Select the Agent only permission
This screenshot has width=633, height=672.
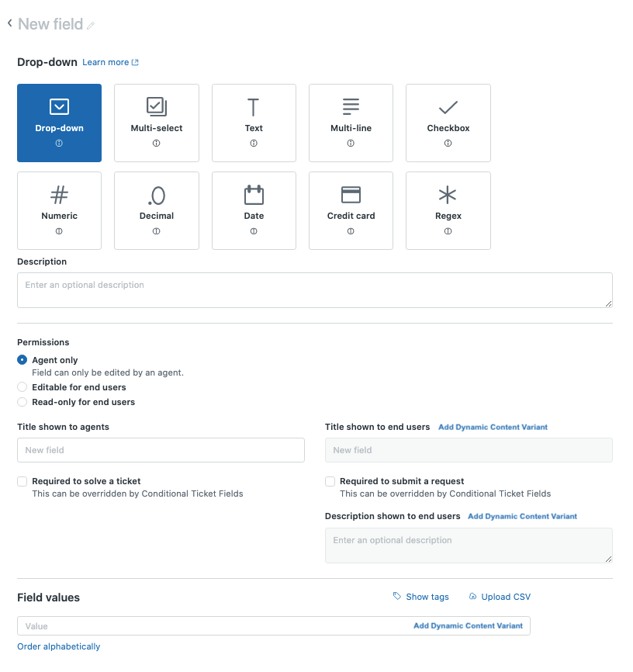point(22,360)
